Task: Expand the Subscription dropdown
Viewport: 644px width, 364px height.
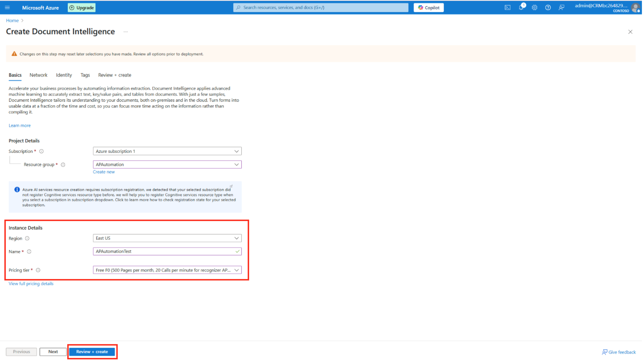Action: (167, 151)
